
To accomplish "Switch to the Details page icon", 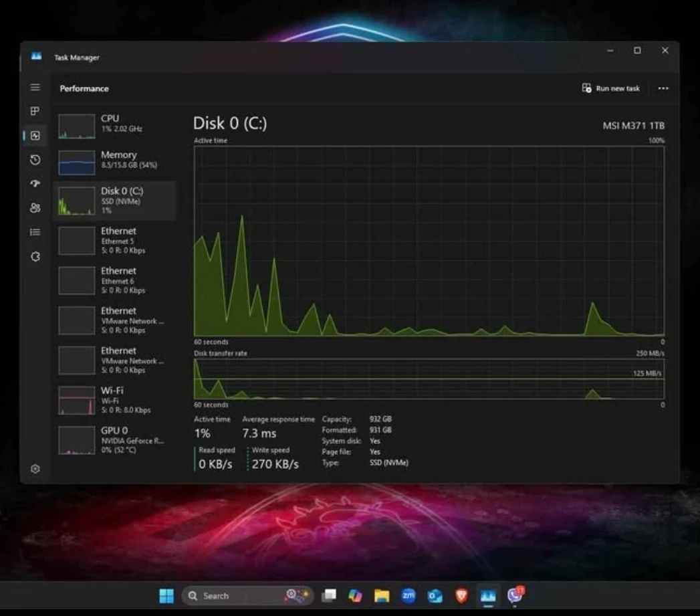I will click(x=35, y=232).
